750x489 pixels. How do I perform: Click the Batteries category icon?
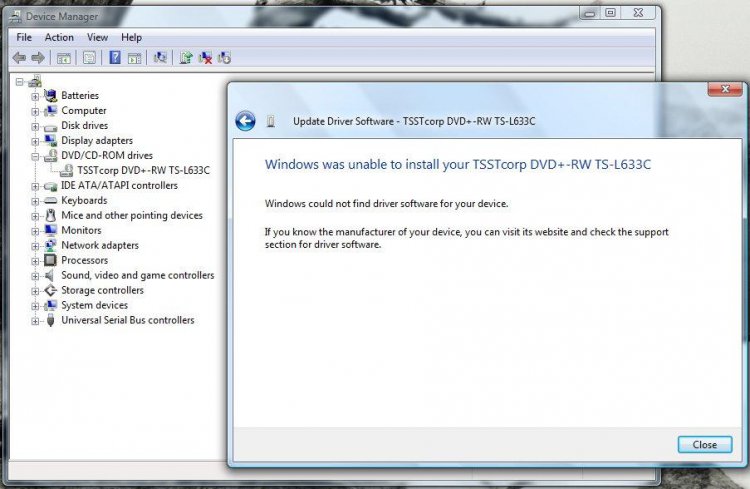[50, 95]
